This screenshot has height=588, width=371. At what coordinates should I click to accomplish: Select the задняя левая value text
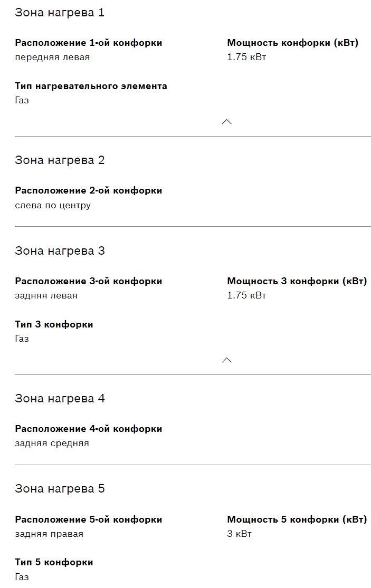(x=46, y=295)
